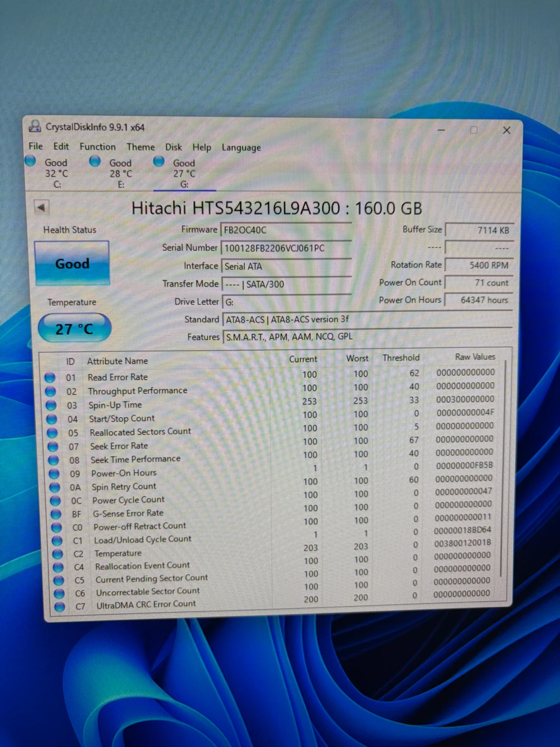Screen dimensions: 560x747
Task: Click the Power On Count value 71 count
Action: tap(480, 283)
